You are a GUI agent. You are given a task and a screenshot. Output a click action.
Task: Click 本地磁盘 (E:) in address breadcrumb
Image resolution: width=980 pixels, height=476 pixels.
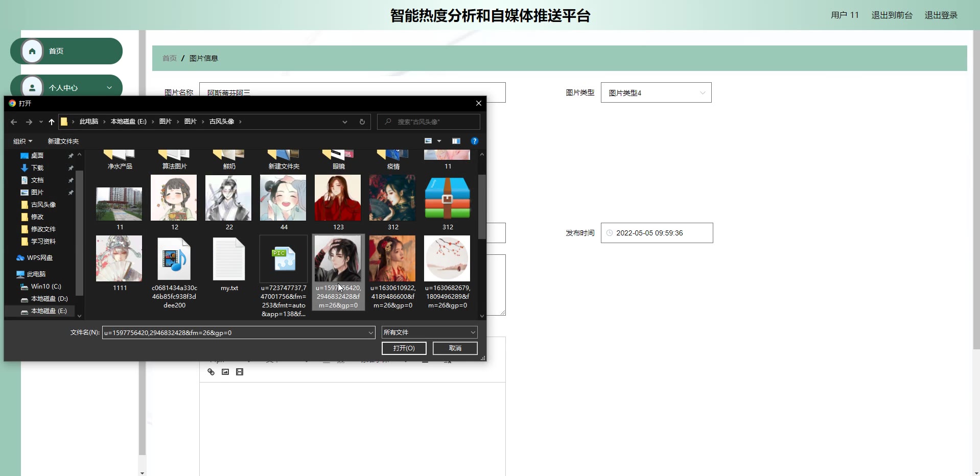point(129,122)
